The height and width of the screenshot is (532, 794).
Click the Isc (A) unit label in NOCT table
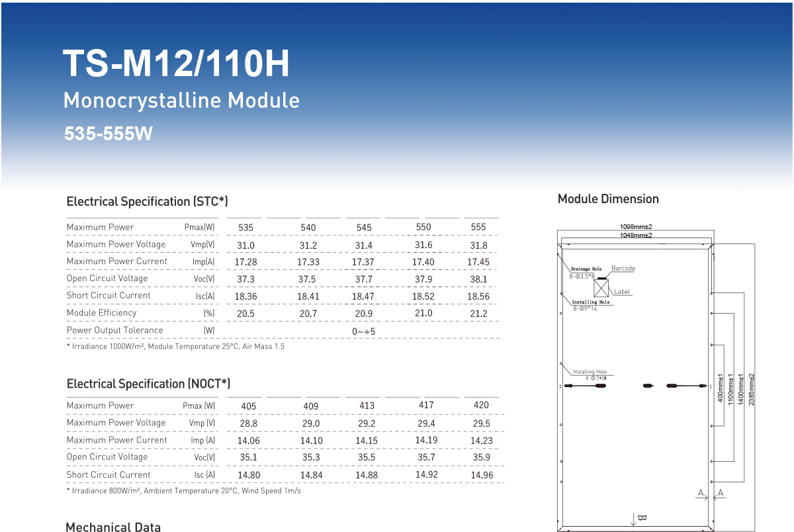coord(204,474)
